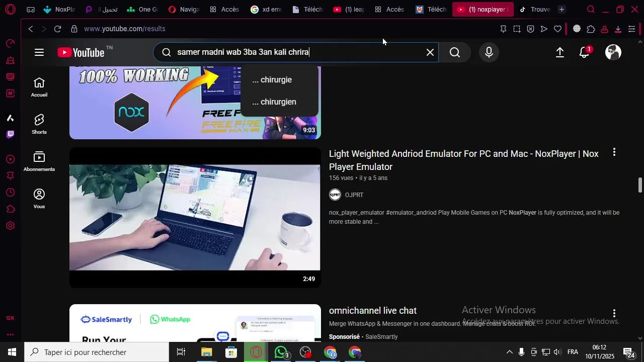
Task: Open YouTube notifications bell
Action: [584, 52]
